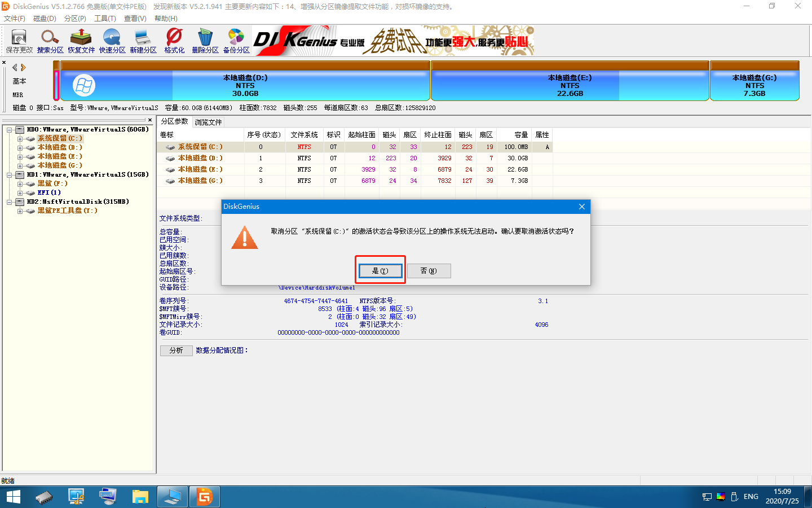The width and height of the screenshot is (812, 508).
Task: Open the 备份分区 backup partition tool
Action: [236, 41]
